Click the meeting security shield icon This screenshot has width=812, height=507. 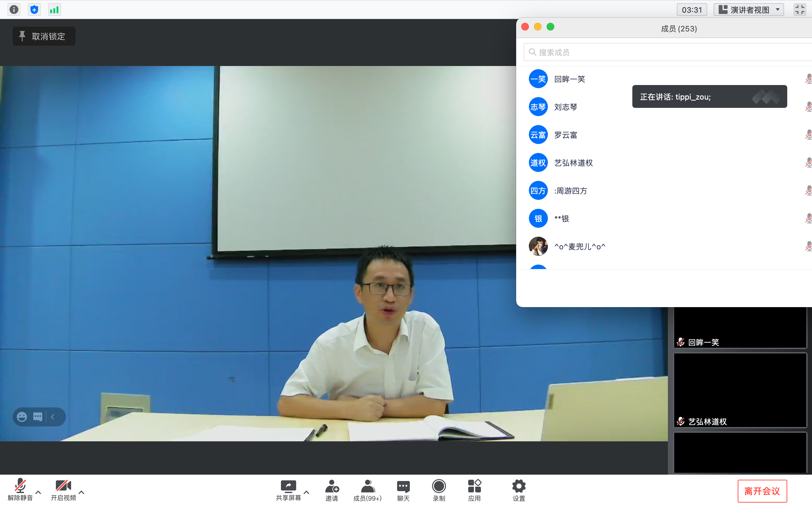coord(34,10)
